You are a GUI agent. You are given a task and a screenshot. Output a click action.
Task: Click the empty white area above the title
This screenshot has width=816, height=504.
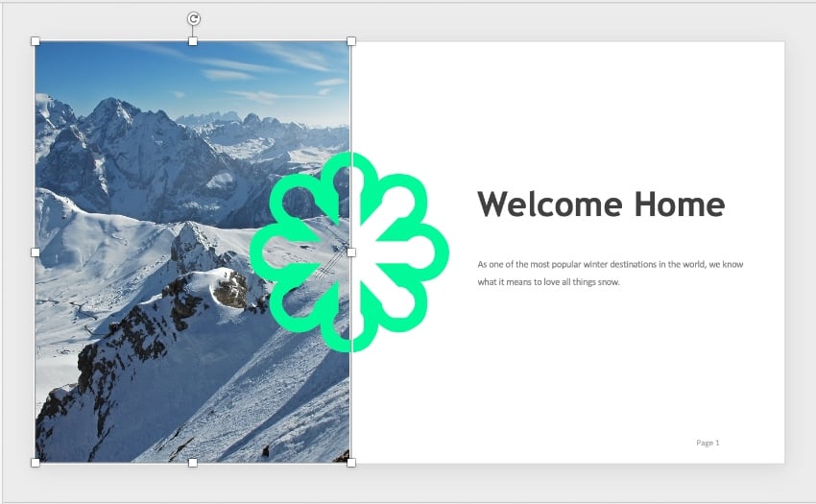click(595, 106)
